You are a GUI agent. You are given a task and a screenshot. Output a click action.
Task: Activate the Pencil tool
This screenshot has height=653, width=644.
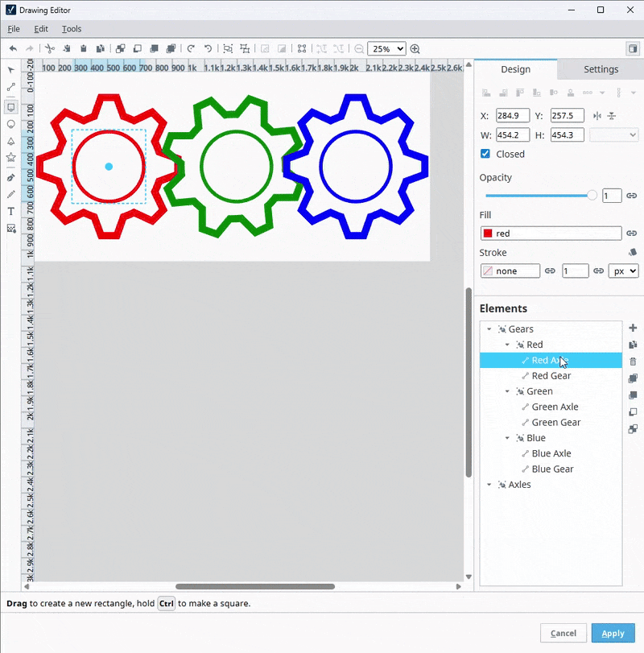(11, 194)
